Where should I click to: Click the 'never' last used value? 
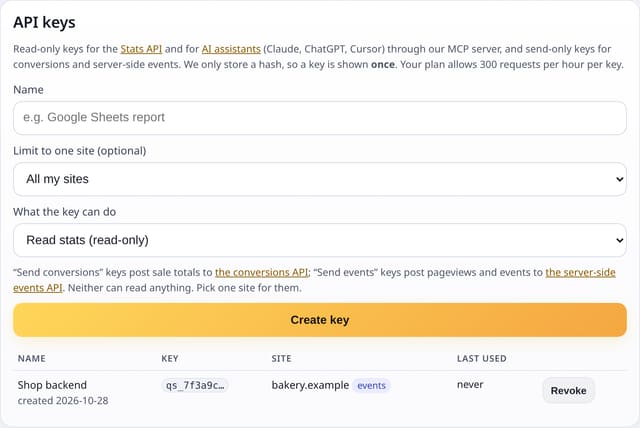(470, 385)
